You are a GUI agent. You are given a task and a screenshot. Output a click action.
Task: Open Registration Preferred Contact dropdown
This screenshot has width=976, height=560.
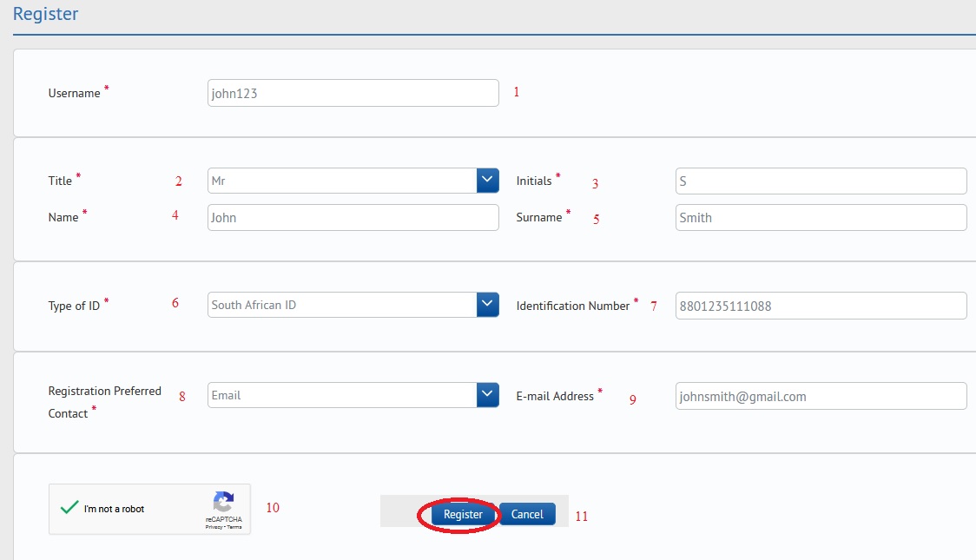point(488,395)
